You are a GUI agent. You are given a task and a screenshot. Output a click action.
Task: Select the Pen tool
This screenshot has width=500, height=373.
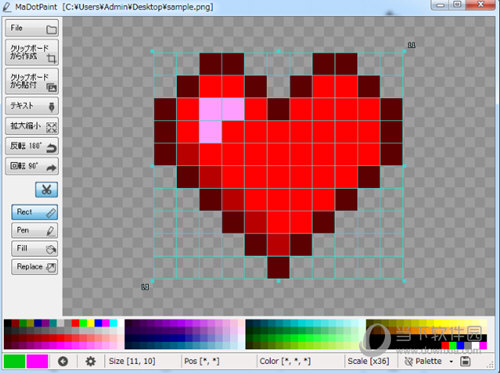point(34,230)
